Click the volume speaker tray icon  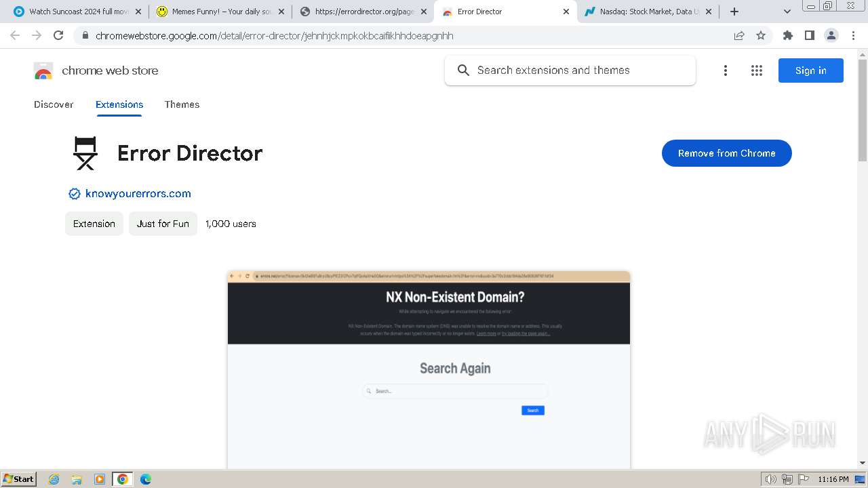click(x=771, y=479)
